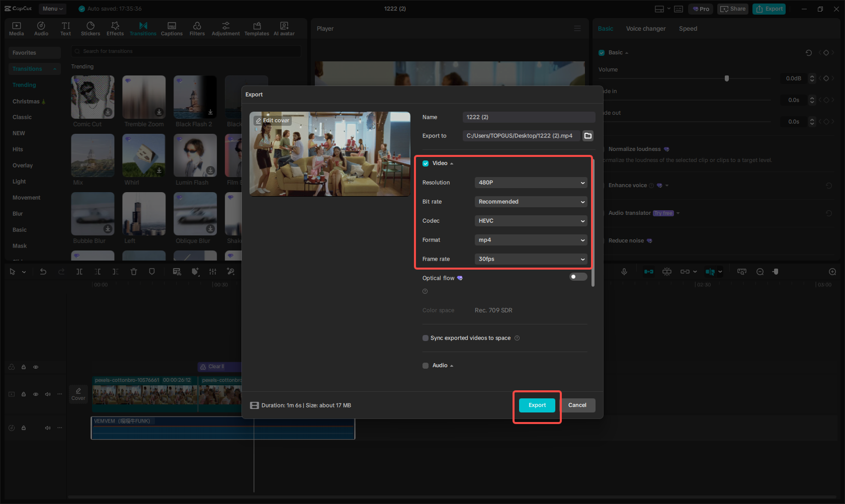Click the Export button in the dialog
The width and height of the screenshot is (845, 504).
click(537, 405)
